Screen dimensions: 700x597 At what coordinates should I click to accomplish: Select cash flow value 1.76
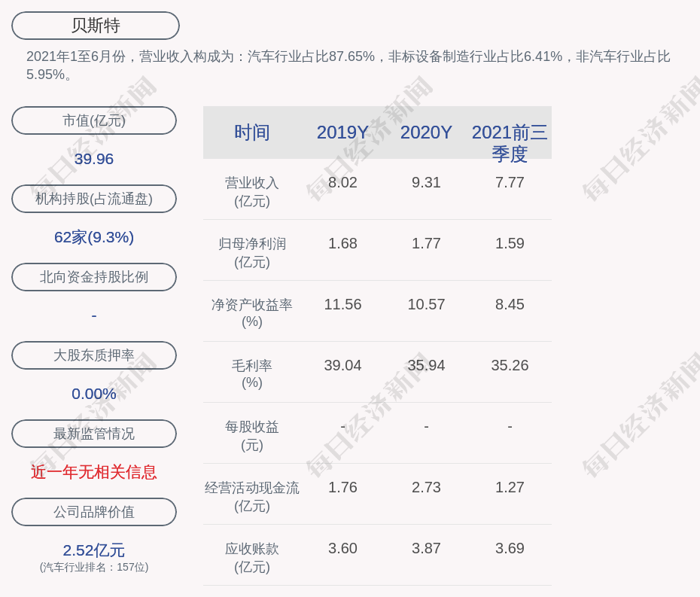click(342, 487)
